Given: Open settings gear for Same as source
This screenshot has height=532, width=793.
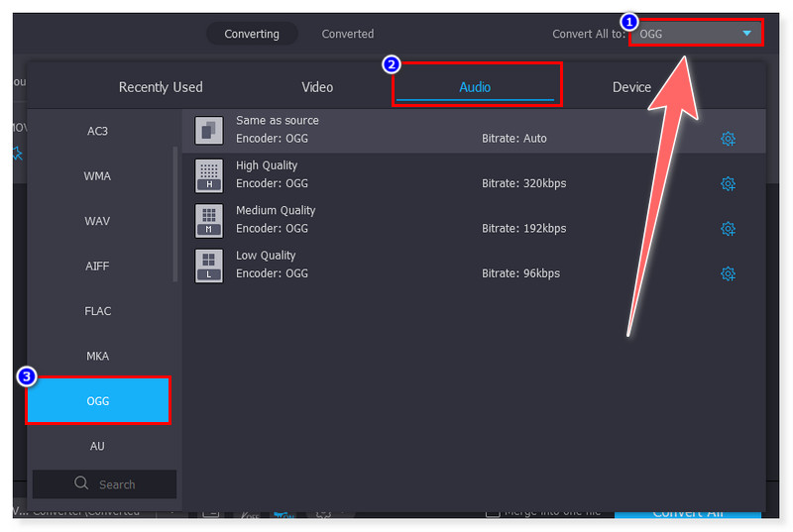Looking at the screenshot, I should 728,139.
